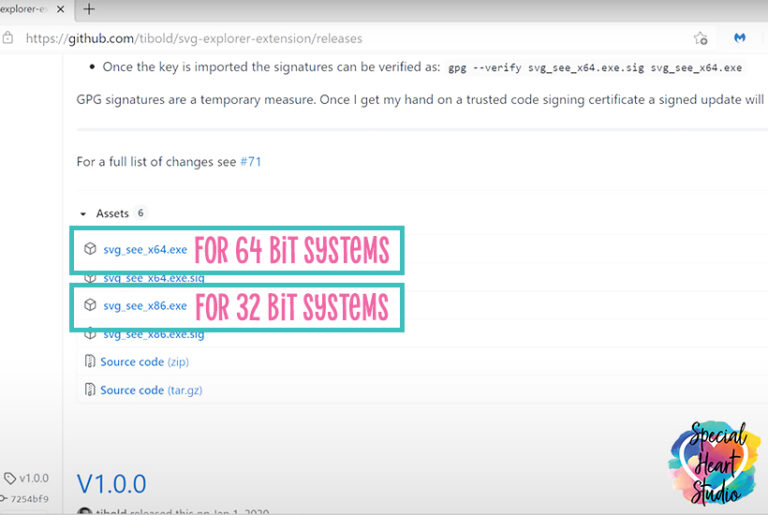
Task: Open the V1.0.0 release heading
Action: (x=111, y=484)
